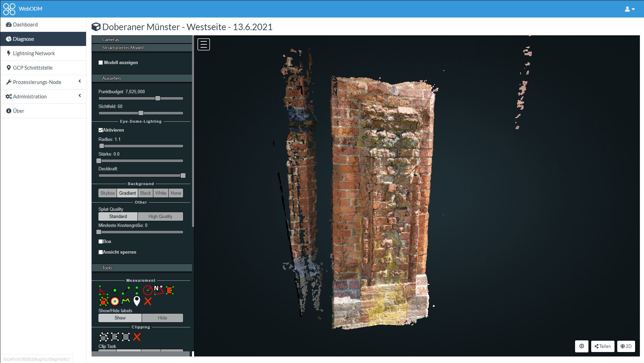Select the circle measurement tool
Image resolution: width=644 pixels, height=363 pixels.
pyautogui.click(x=147, y=291)
